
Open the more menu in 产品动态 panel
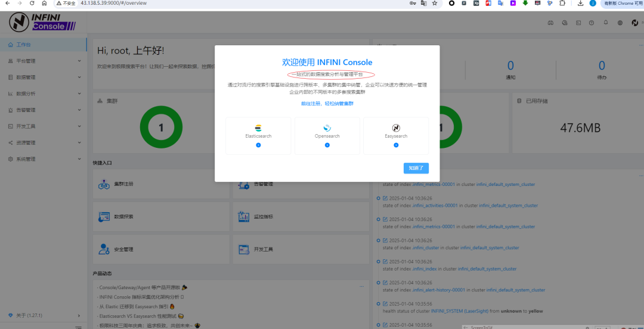(x=362, y=286)
